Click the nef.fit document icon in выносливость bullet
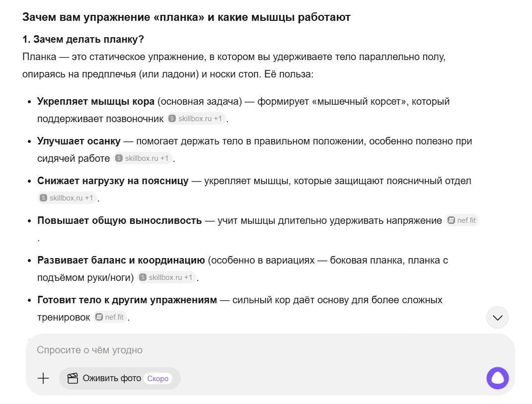 pos(450,220)
